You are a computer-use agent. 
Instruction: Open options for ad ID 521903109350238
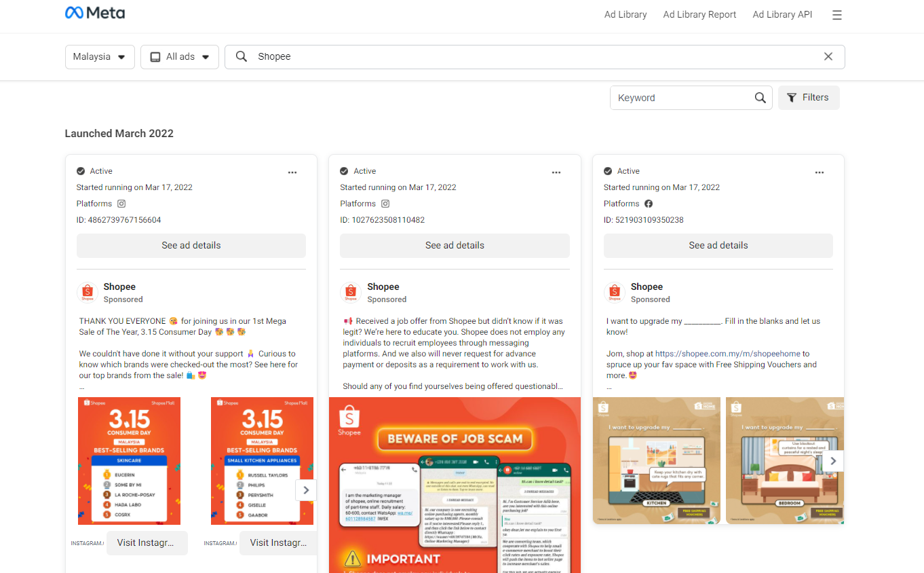(820, 172)
